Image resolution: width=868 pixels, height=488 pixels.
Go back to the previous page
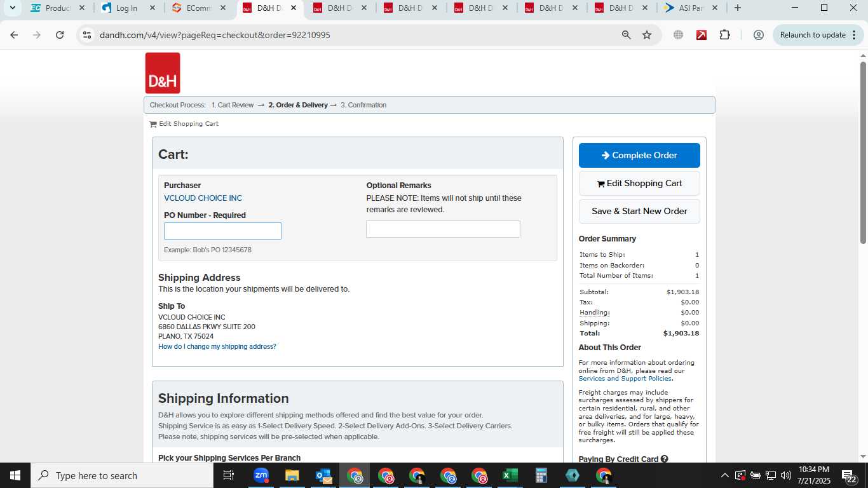14,35
